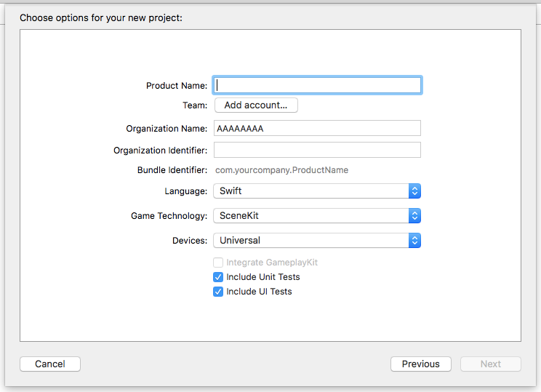Open the Language dropdown showing Swift
The height and width of the screenshot is (392, 541).
click(317, 191)
